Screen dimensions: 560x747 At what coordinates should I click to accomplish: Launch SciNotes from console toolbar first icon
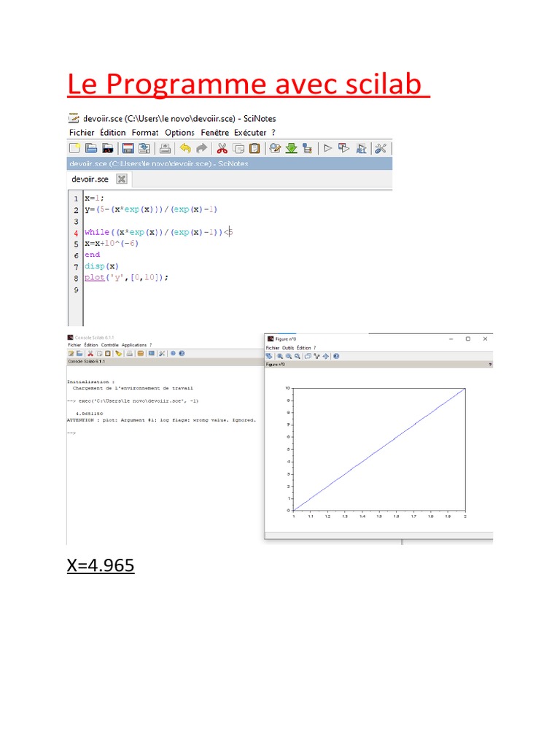[x=71, y=354]
